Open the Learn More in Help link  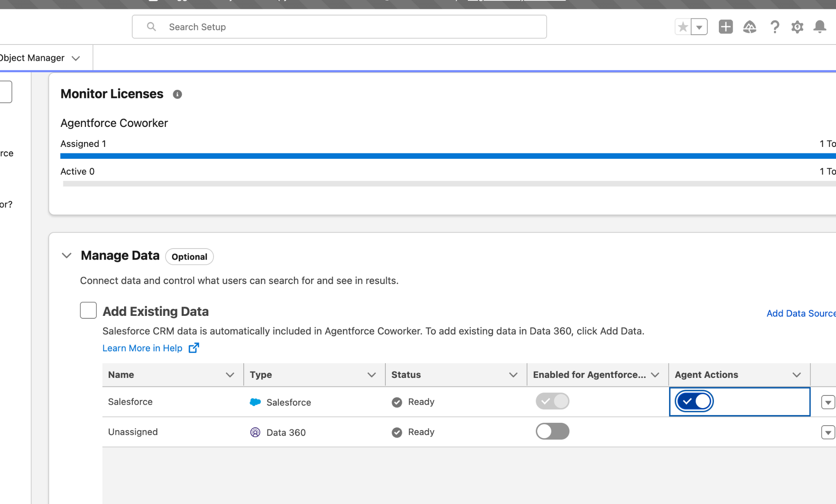tap(142, 348)
